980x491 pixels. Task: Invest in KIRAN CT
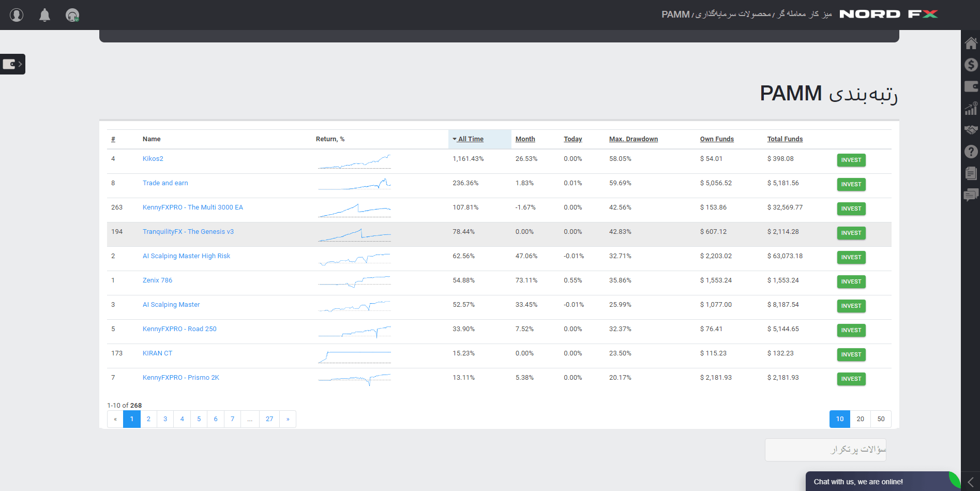(851, 355)
